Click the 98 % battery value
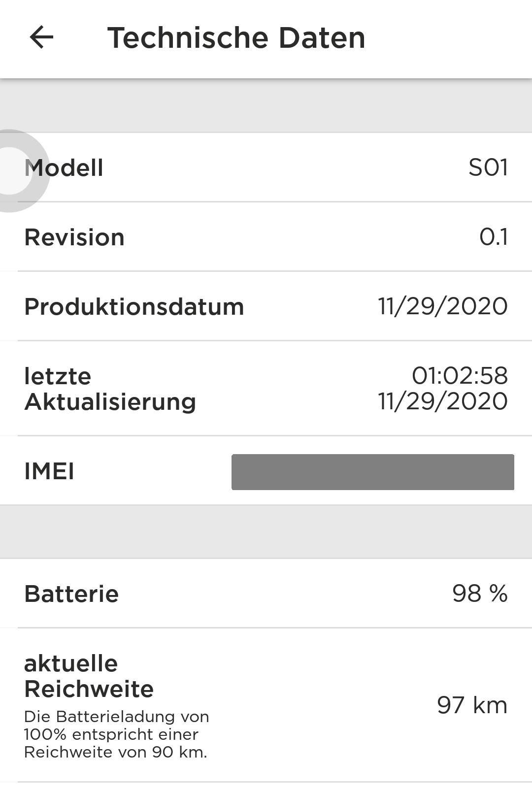This screenshot has width=532, height=792. pyautogui.click(x=479, y=594)
